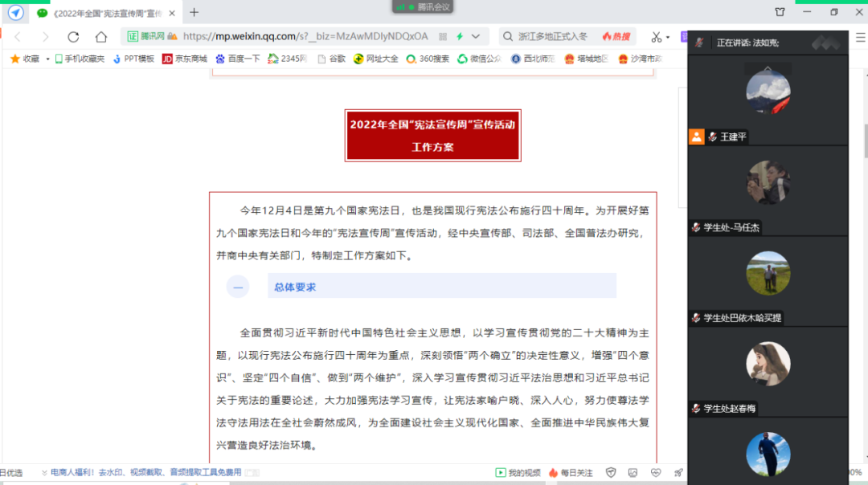Open the address bar dropdown arrow

(x=475, y=36)
